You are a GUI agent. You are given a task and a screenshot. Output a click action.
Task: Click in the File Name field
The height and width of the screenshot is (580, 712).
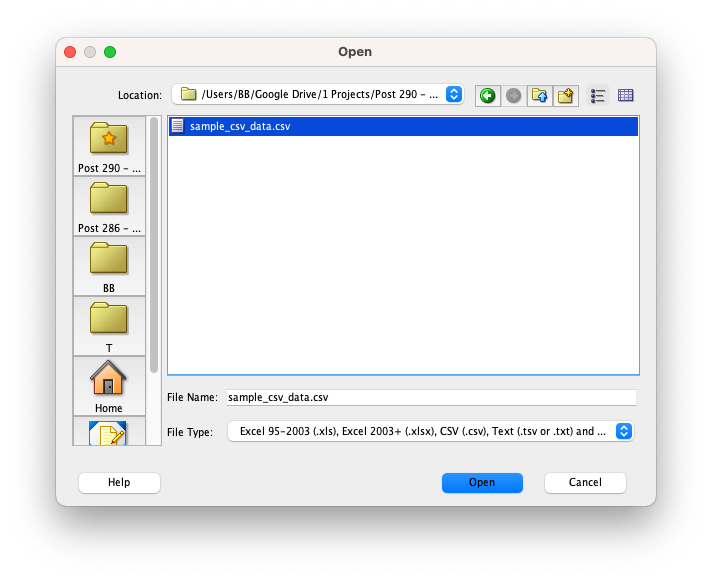point(430,397)
